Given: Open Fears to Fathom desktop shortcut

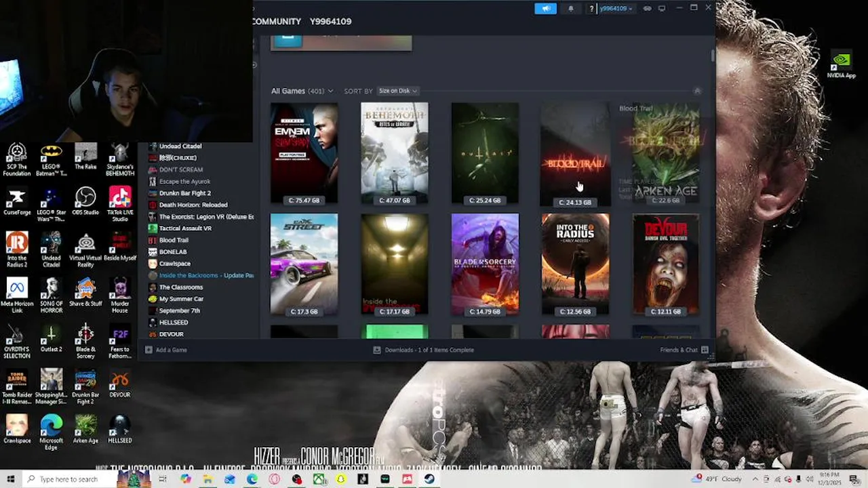Looking at the screenshot, I should tap(120, 342).
